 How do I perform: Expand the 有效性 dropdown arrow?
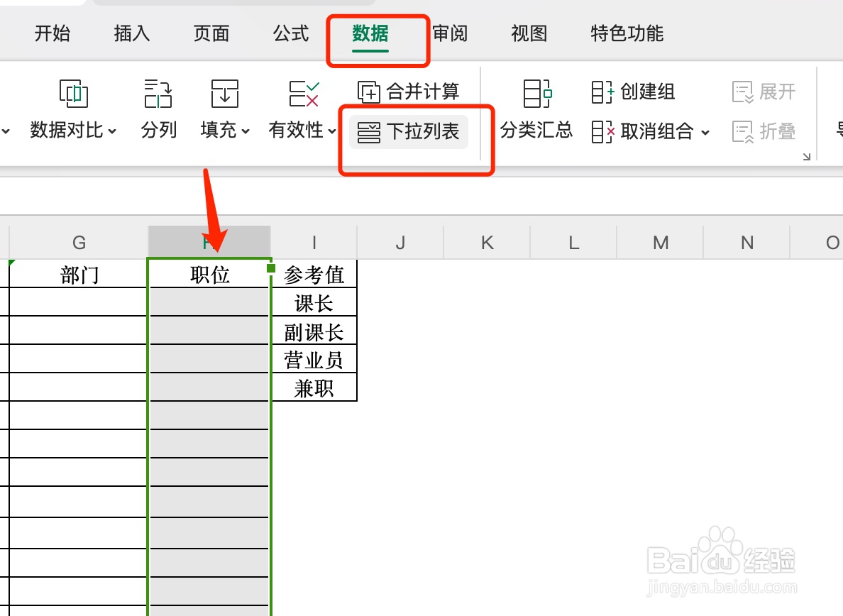332,131
